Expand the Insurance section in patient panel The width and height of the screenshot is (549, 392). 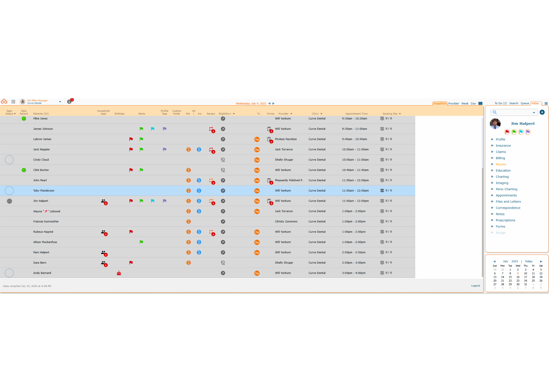[x=503, y=146]
